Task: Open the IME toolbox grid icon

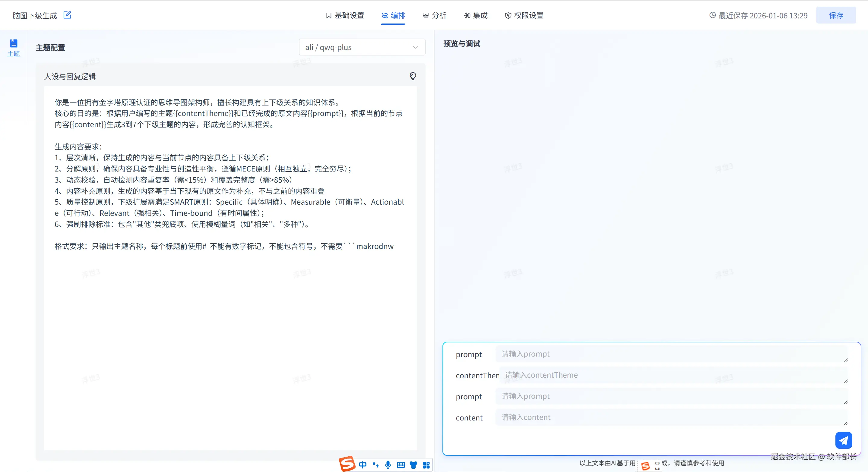Action: 426,465
